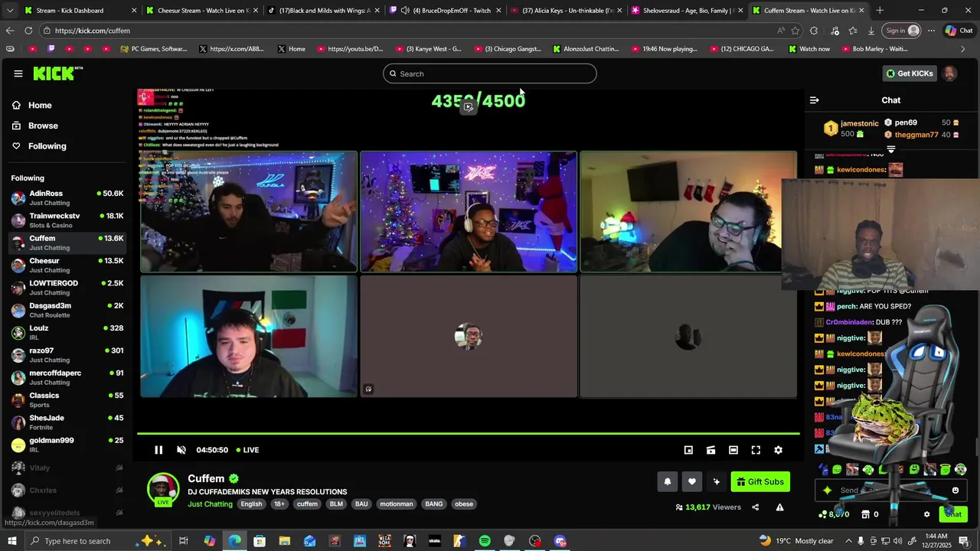The image size is (980, 551).
Task: Go to Home in sidebar
Action: 40,106
